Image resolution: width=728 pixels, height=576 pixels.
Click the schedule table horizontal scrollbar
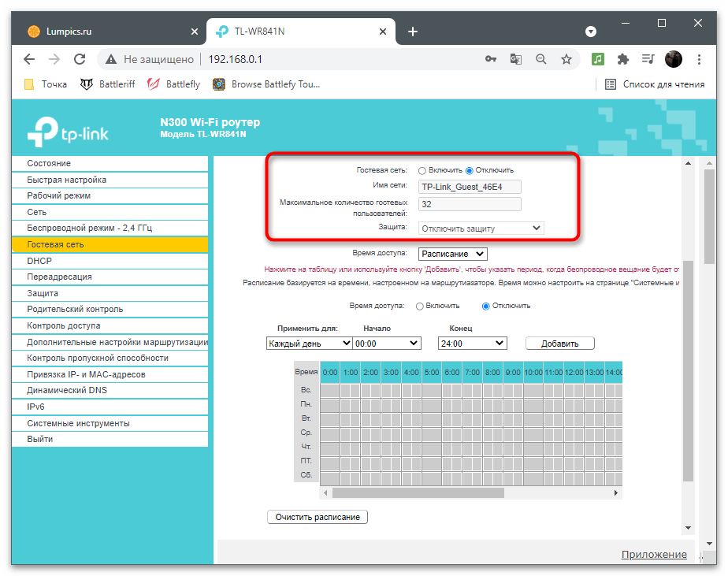click(x=418, y=492)
